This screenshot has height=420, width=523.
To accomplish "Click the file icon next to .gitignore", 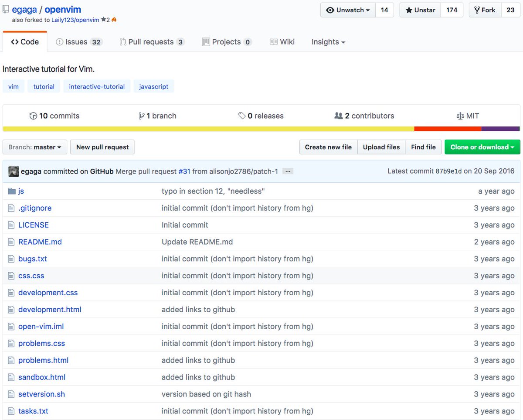I will (x=11, y=208).
